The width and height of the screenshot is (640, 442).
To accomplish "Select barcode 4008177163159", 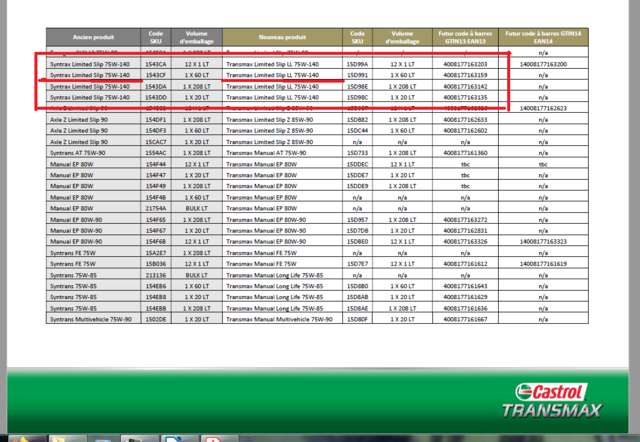I will 465,75.
